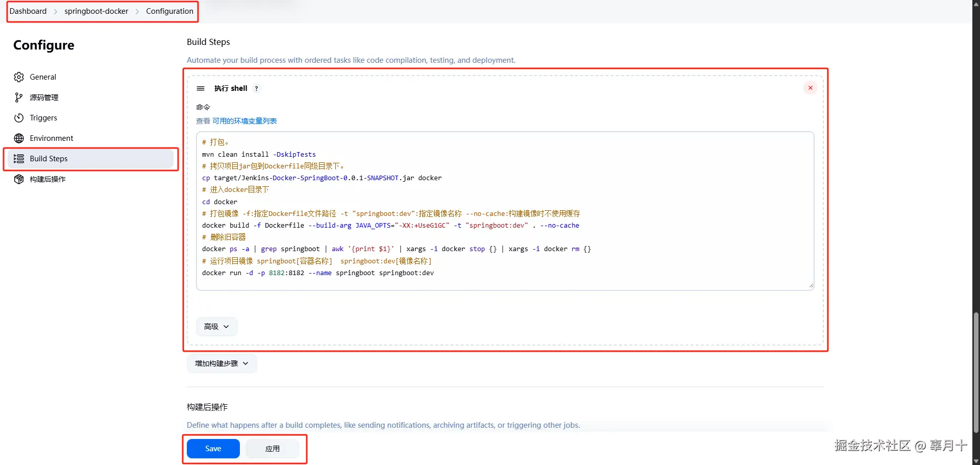Click the drag handle of 执行 shell step

coord(201,88)
